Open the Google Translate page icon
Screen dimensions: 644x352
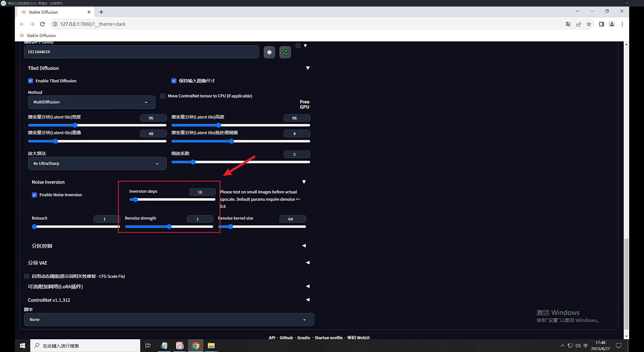(x=568, y=24)
